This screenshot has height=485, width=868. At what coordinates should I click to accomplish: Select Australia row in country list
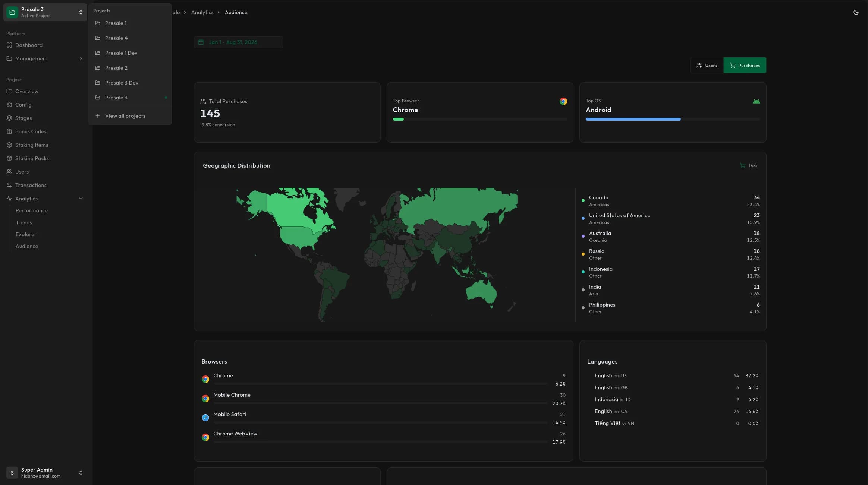click(670, 237)
